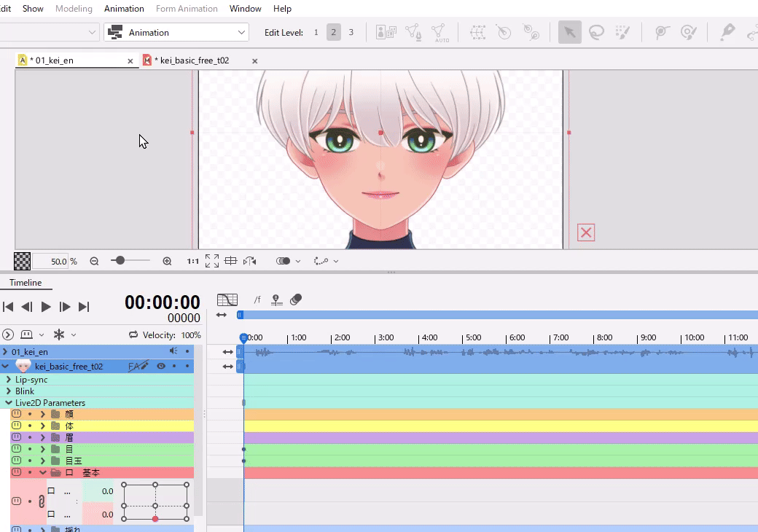This screenshot has height=532, width=758.
Task: Close the kei_basic_free_t02 tab
Action: point(255,61)
